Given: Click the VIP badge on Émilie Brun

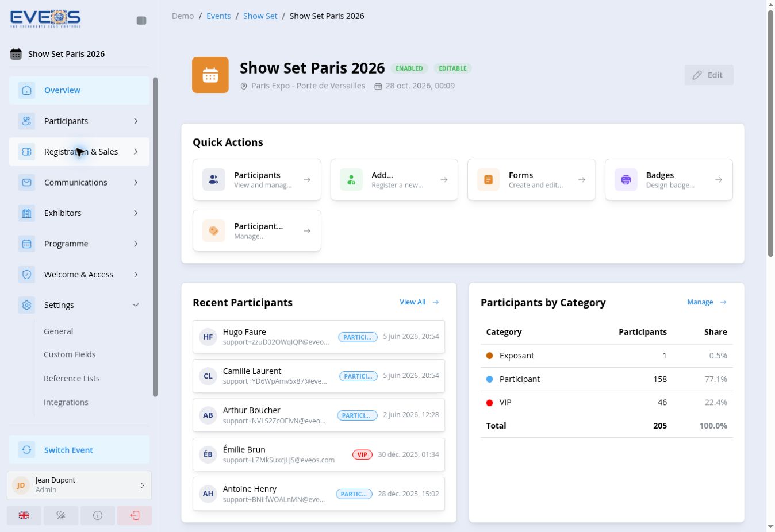Looking at the screenshot, I should coord(362,454).
